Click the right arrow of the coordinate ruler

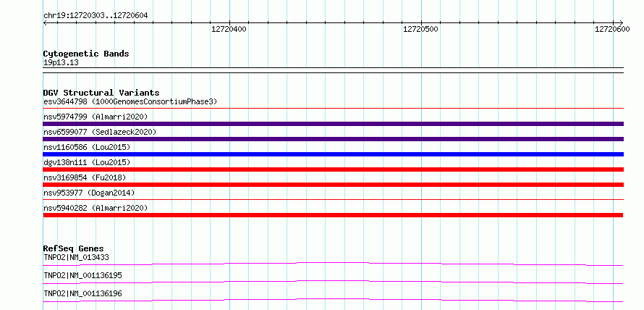[621, 22]
